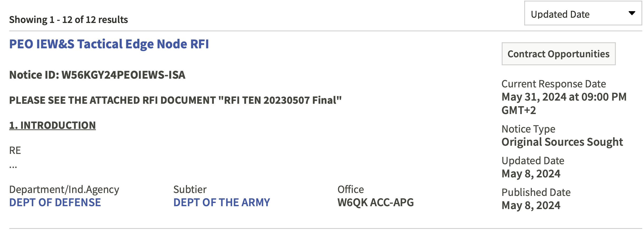Click the Published Date label
Viewport: 644px width, 231px height.
pyautogui.click(x=536, y=192)
